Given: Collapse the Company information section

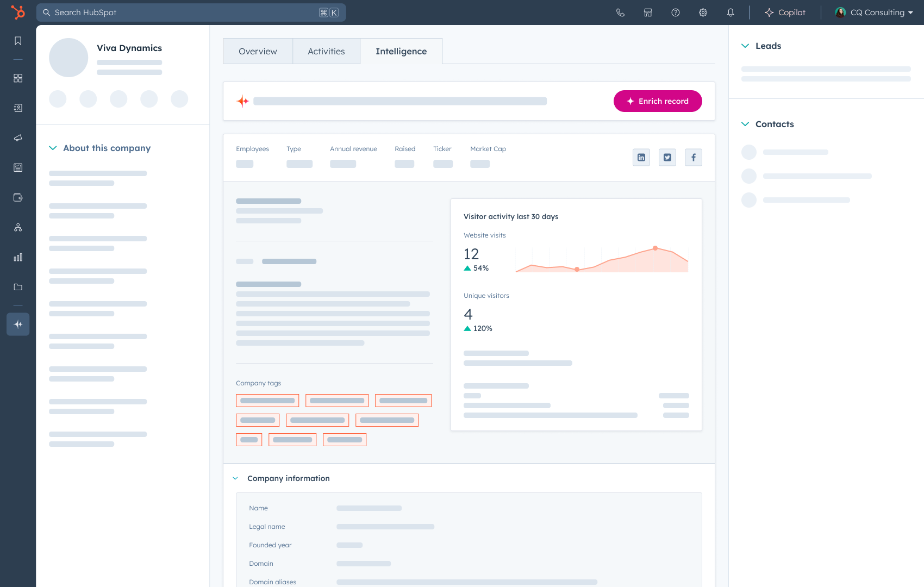Looking at the screenshot, I should pos(235,478).
